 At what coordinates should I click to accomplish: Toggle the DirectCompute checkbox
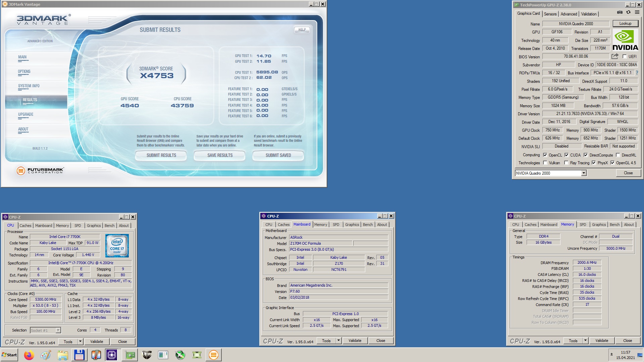(586, 155)
